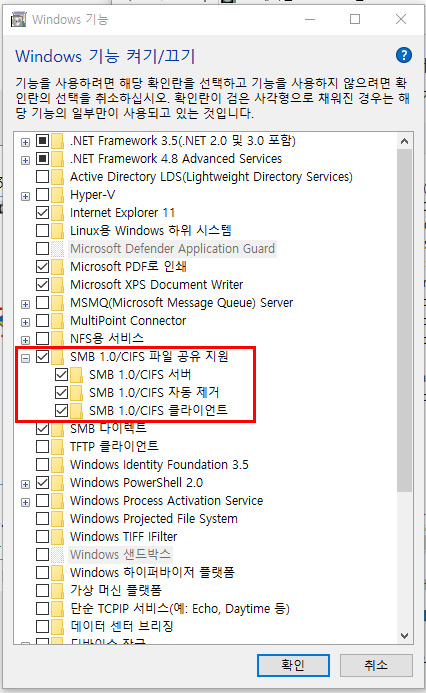This screenshot has height=693, width=426.
Task: Enable 단순 TCPIP 서비스 checkbox
Action: 42,609
